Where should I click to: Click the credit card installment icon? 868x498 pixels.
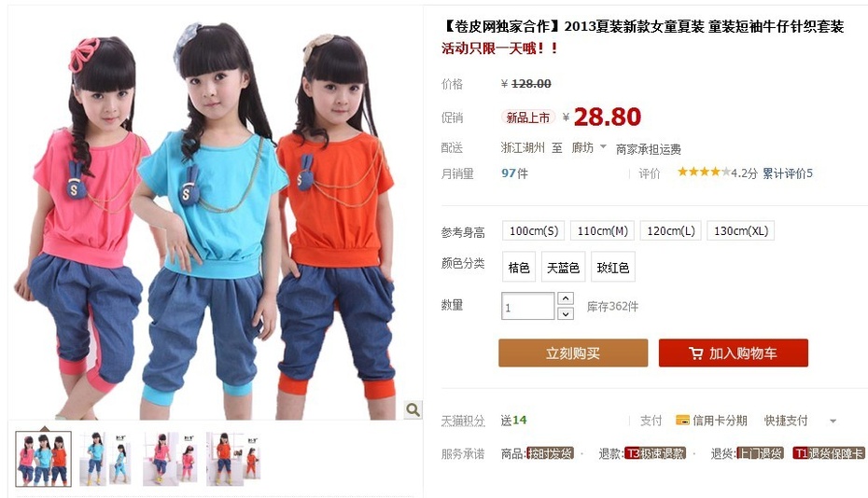(682, 420)
